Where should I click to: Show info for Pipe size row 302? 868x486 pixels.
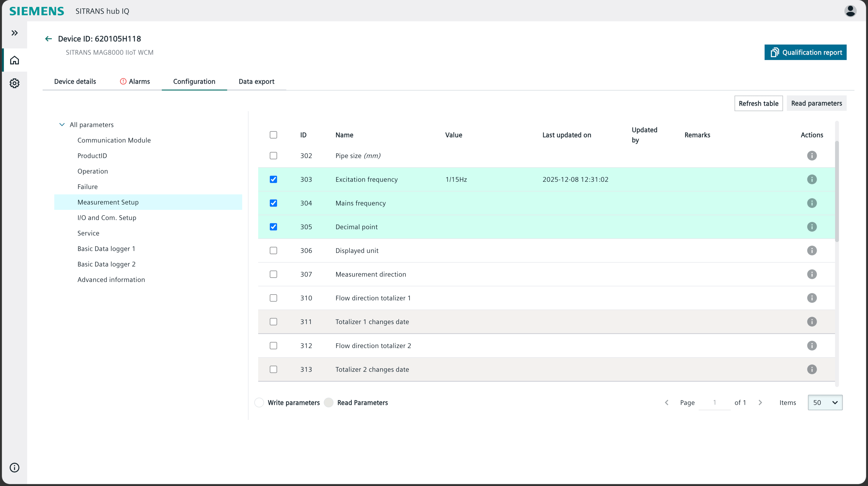point(812,156)
